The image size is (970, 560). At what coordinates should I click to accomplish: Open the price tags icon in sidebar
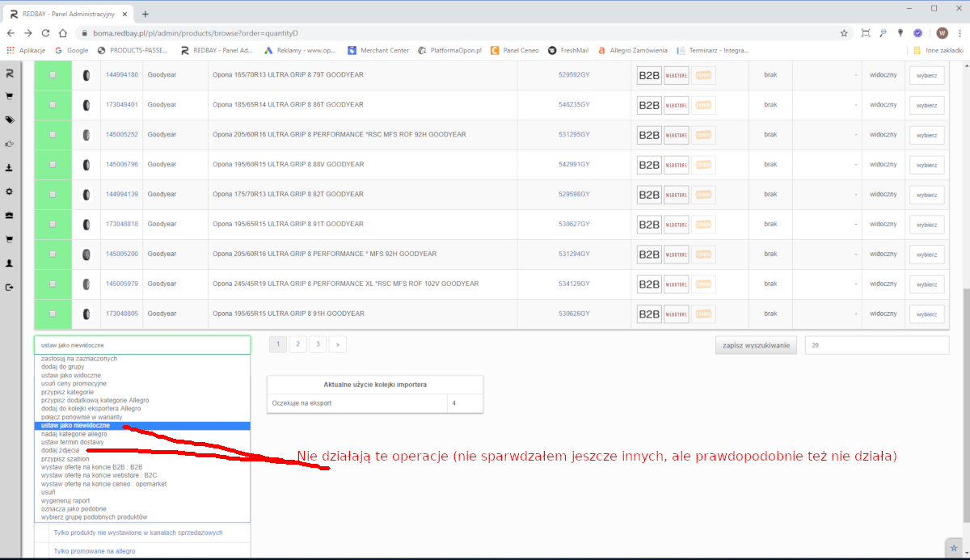(x=10, y=120)
